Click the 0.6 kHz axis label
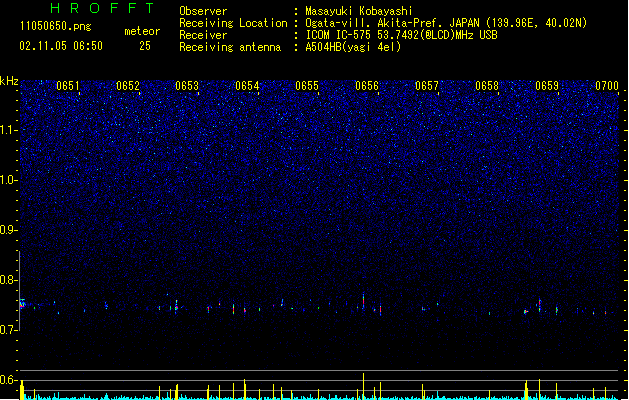This screenshot has width=629, height=400. click(x=9, y=380)
